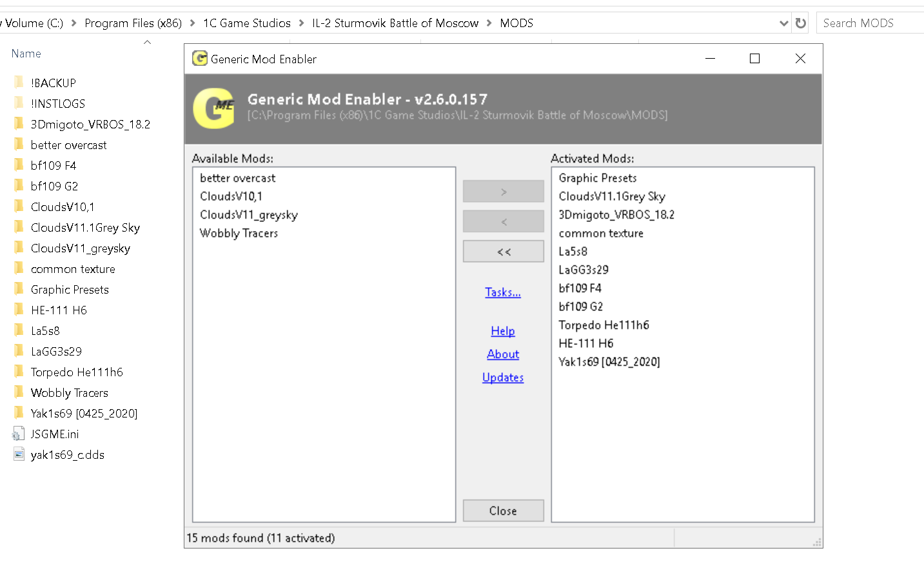Click the Wobbly Tracers folder icon

[x=19, y=392]
